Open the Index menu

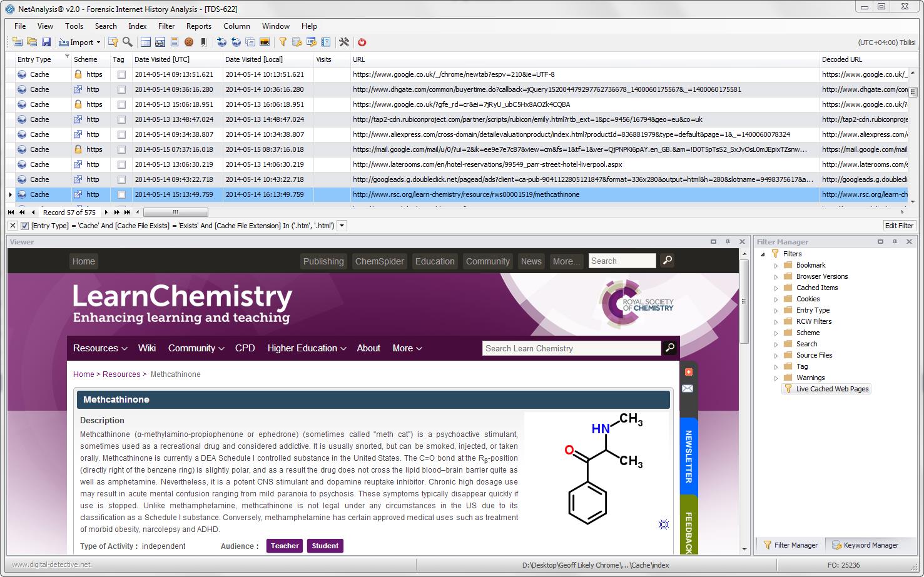(x=138, y=26)
